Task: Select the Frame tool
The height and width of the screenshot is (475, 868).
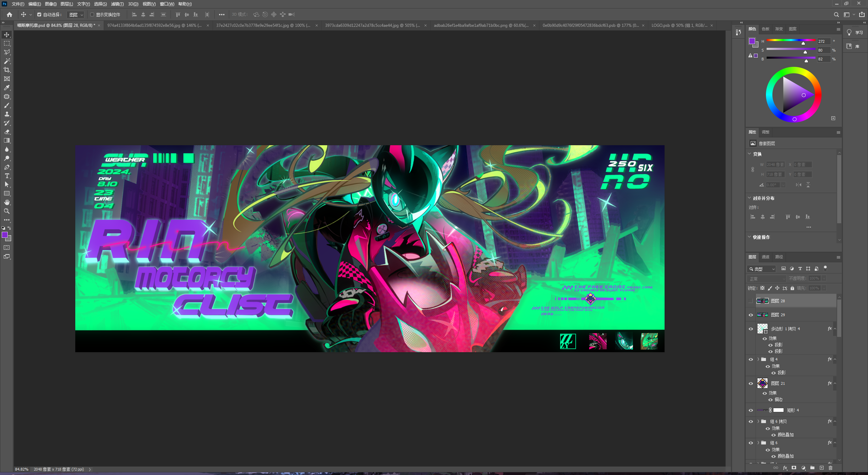Action: (x=7, y=79)
